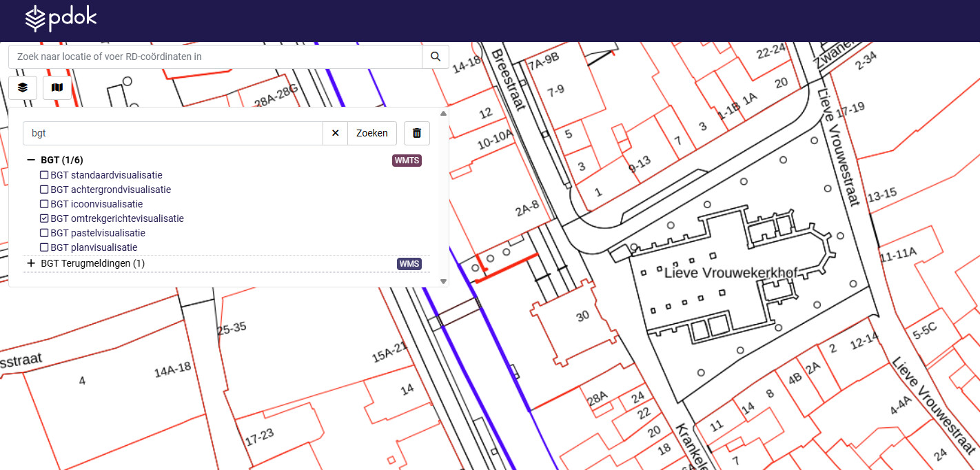Screen dimensions: 980x470
Task: Clear the bgt search with X icon
Action: click(x=335, y=133)
